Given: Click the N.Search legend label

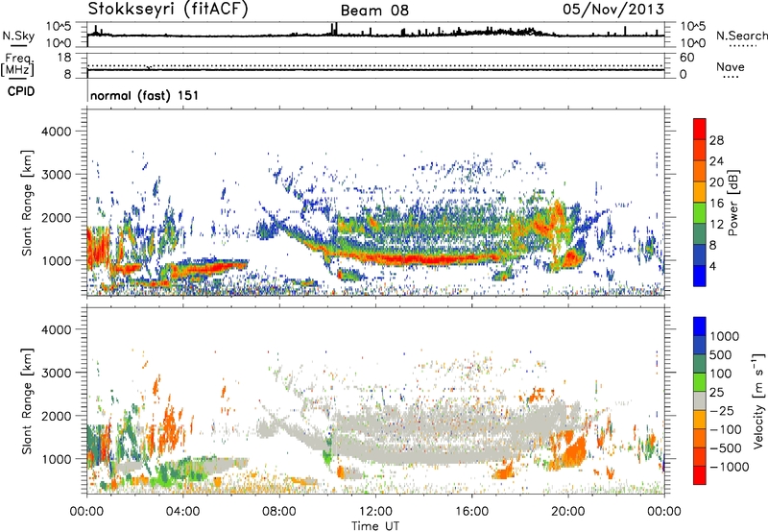Looking at the screenshot, I should pos(741,36).
